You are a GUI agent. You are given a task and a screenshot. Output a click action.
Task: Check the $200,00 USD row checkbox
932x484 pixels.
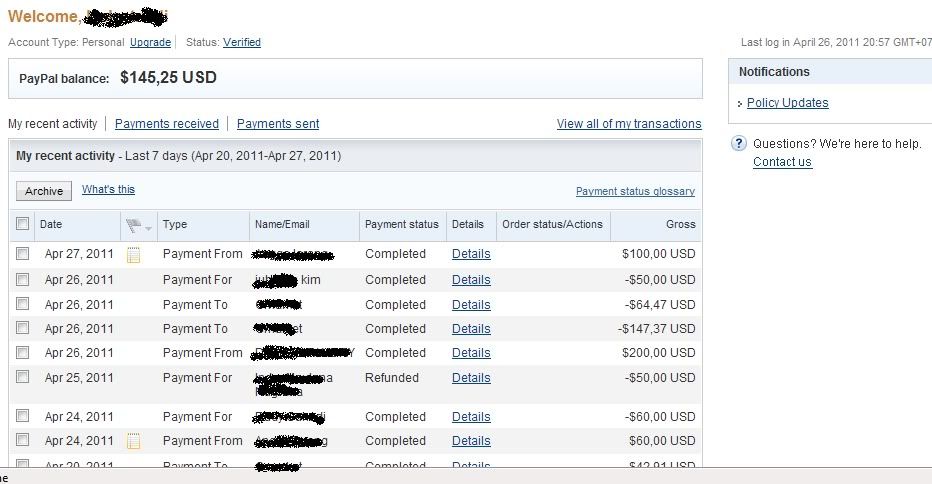pyautogui.click(x=23, y=353)
